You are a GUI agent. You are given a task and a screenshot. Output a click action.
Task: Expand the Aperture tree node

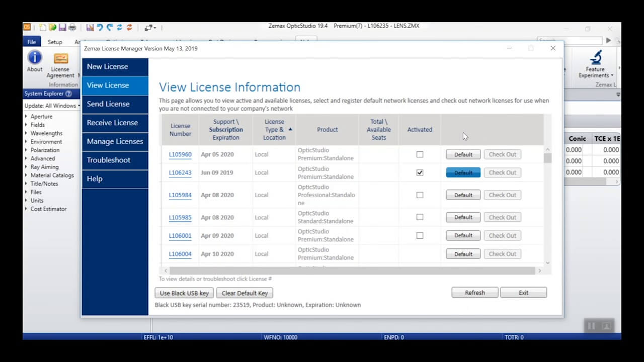(x=26, y=117)
